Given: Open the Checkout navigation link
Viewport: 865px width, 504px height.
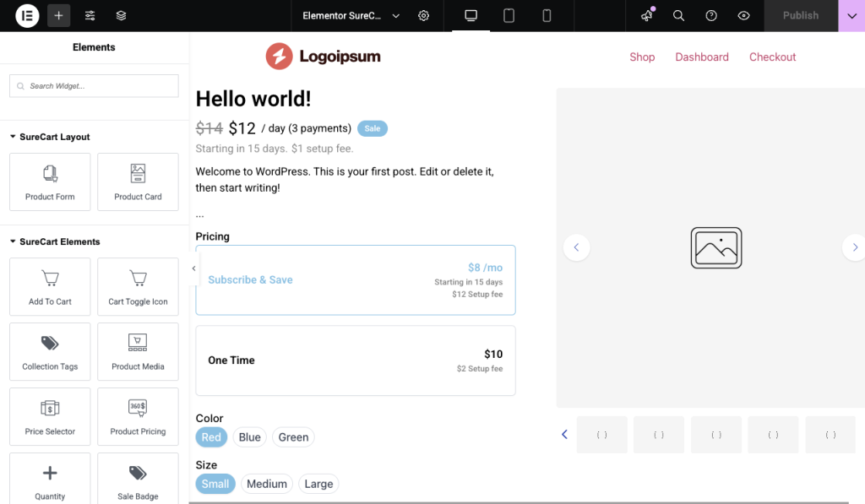Looking at the screenshot, I should pos(772,57).
